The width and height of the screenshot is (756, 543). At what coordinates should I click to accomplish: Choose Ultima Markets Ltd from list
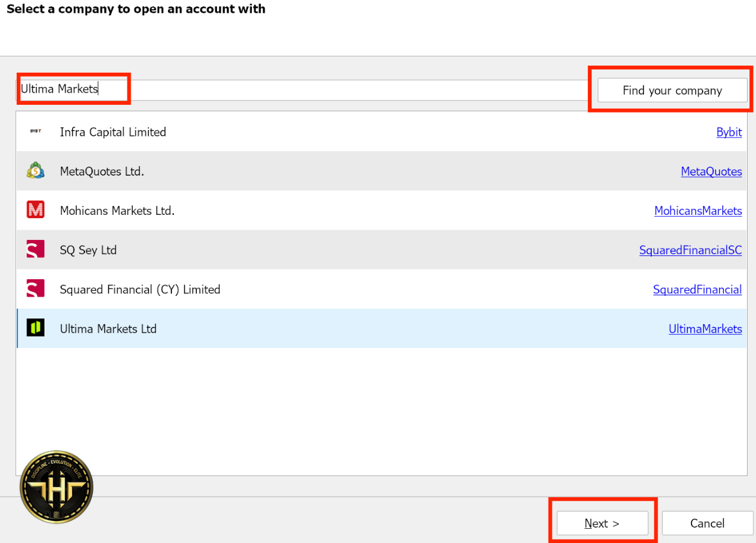pyautogui.click(x=108, y=329)
